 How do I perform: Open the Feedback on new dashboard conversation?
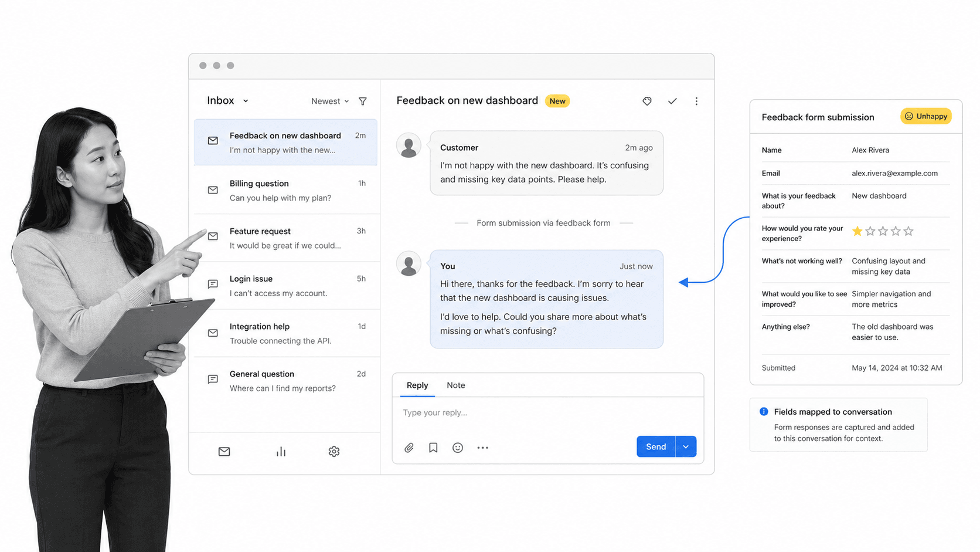286,143
